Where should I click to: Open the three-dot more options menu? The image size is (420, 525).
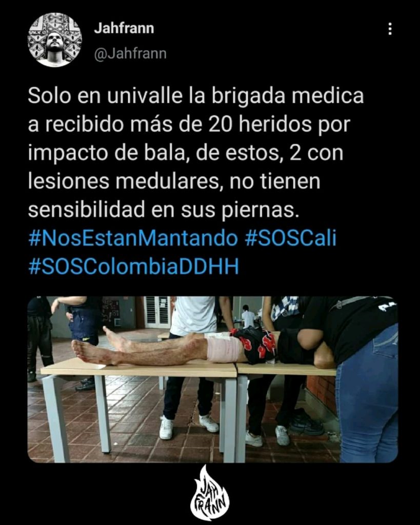390,29
